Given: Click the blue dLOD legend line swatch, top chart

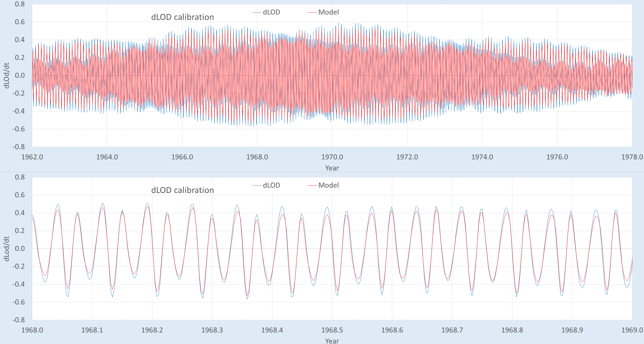Looking at the screenshot, I should coord(257,12).
